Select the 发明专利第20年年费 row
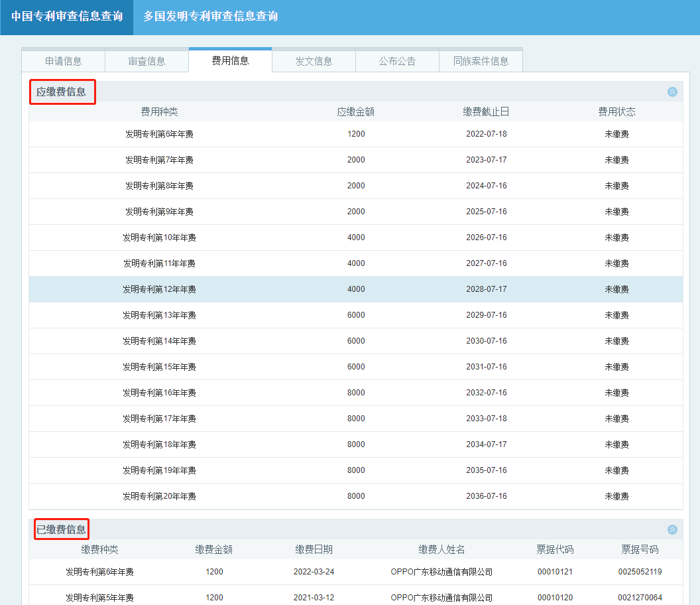Viewport: 700px width, 605px height. (x=356, y=496)
